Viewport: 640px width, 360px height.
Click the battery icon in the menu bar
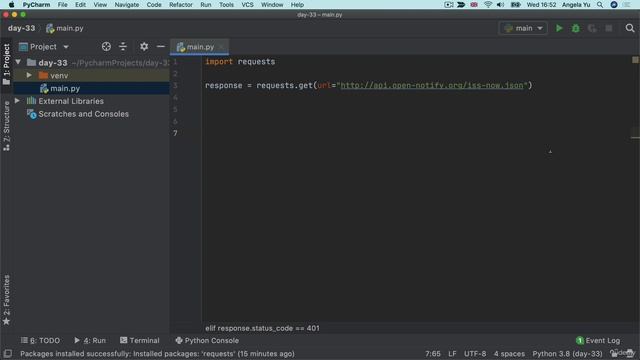click(x=515, y=4)
